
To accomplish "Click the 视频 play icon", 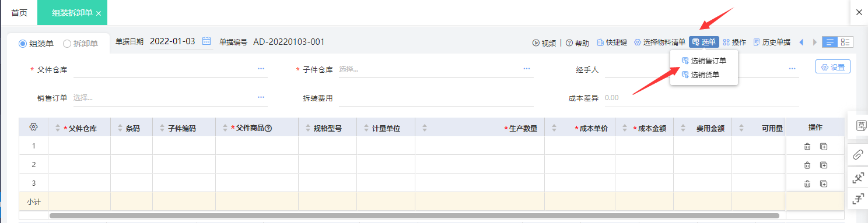I will (x=535, y=43).
